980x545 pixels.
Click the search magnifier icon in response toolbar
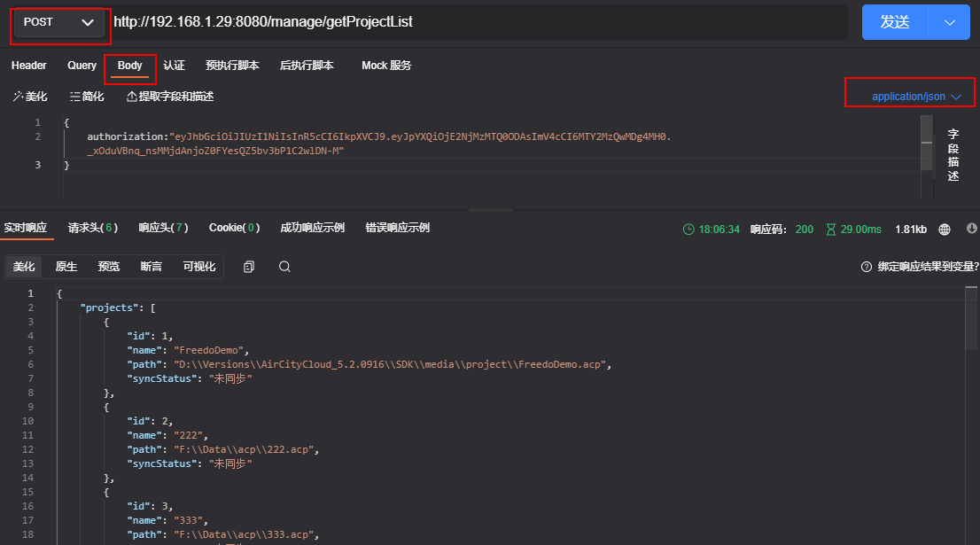click(x=284, y=267)
